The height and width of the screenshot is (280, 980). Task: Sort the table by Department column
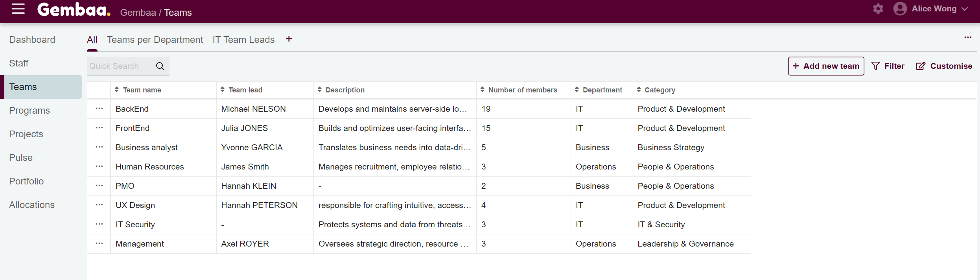point(602,90)
